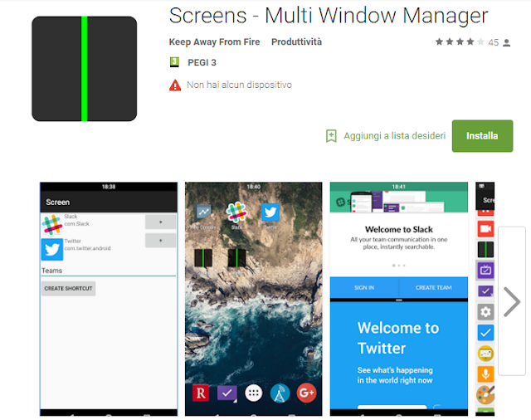Click the 'Welcome to Twitter' text
Screen dimensions: 531x420
[398, 338]
